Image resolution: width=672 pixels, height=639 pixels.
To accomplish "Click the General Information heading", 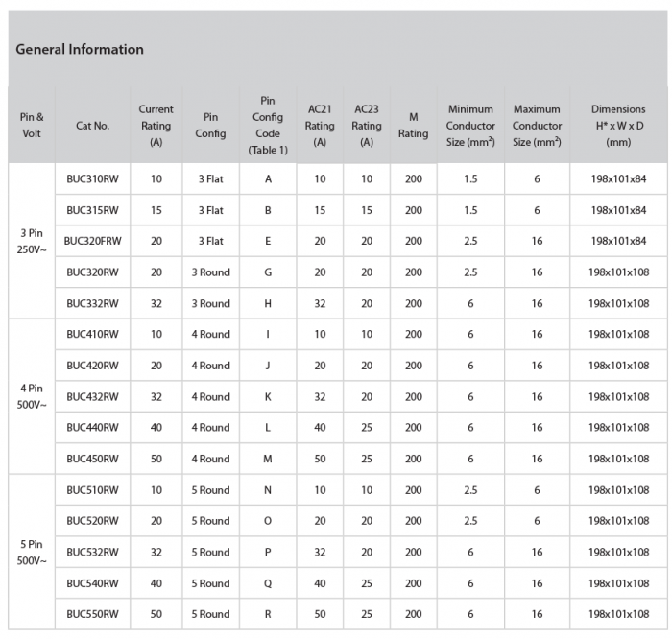I will pos(80,50).
